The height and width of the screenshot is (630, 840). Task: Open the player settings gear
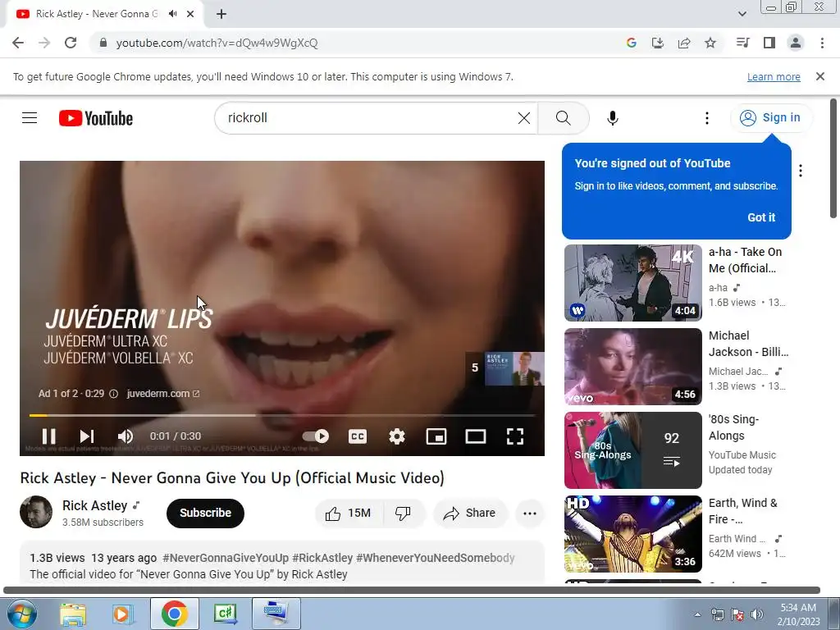click(396, 436)
